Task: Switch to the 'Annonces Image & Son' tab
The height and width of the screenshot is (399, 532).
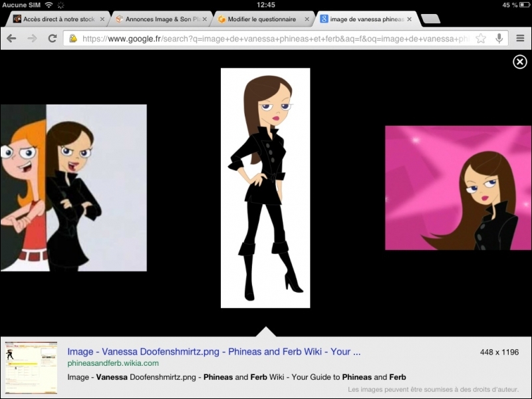Action: [x=162, y=19]
